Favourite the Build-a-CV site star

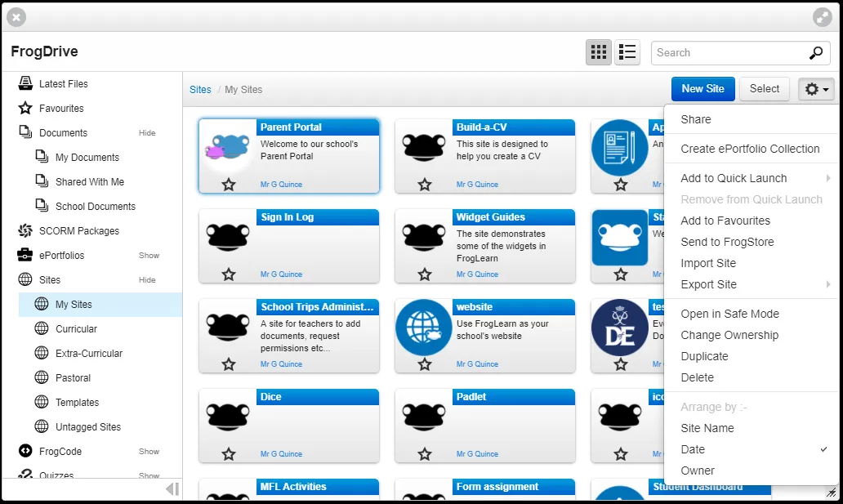click(x=425, y=185)
